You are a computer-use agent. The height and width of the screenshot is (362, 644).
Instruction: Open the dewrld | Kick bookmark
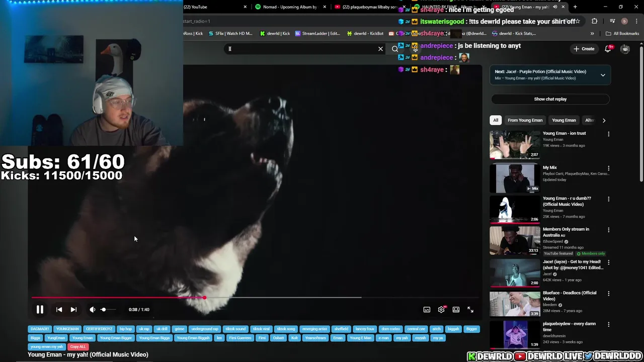[275, 34]
